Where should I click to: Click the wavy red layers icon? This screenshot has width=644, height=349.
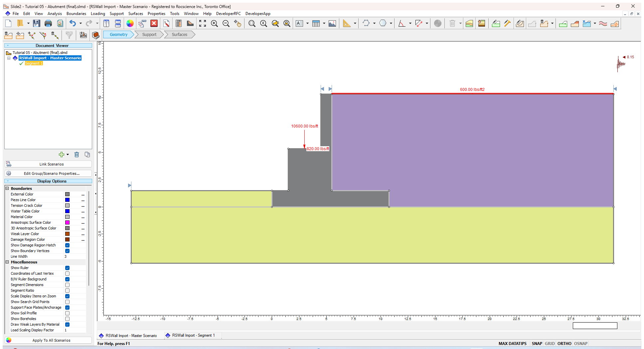pyautogui.click(x=603, y=23)
